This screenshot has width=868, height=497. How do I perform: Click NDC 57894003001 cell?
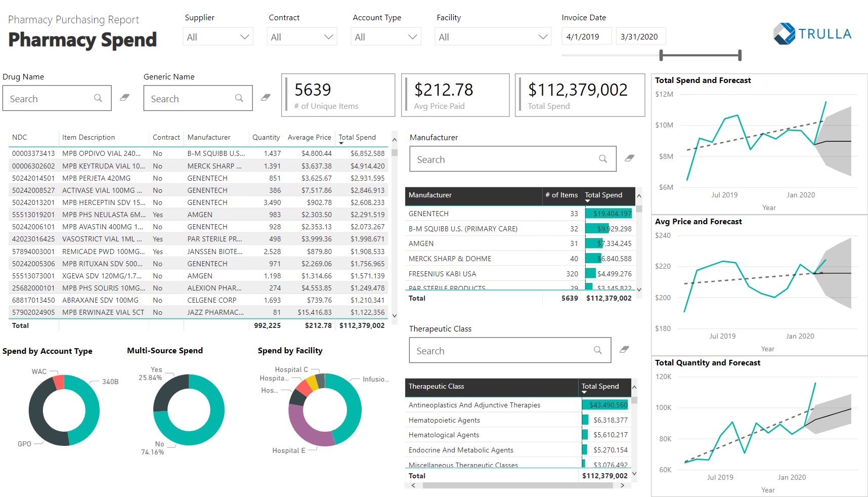click(x=33, y=252)
